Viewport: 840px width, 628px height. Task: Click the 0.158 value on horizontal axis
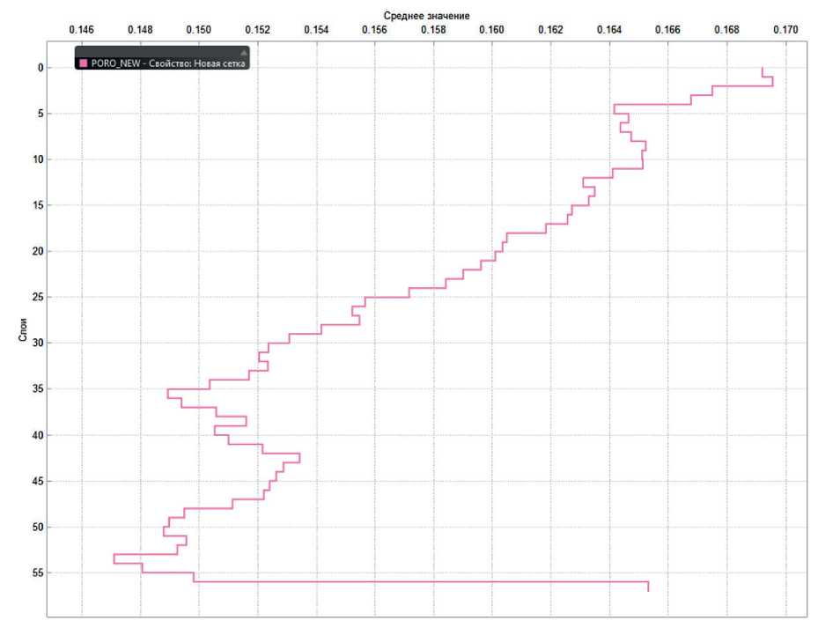click(x=433, y=29)
